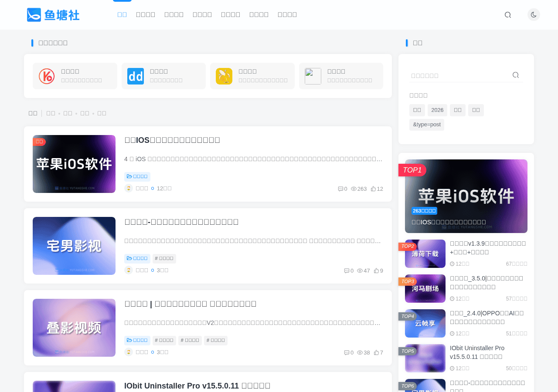
Task: Open the post list title containing IOS
Action: tap(172, 140)
